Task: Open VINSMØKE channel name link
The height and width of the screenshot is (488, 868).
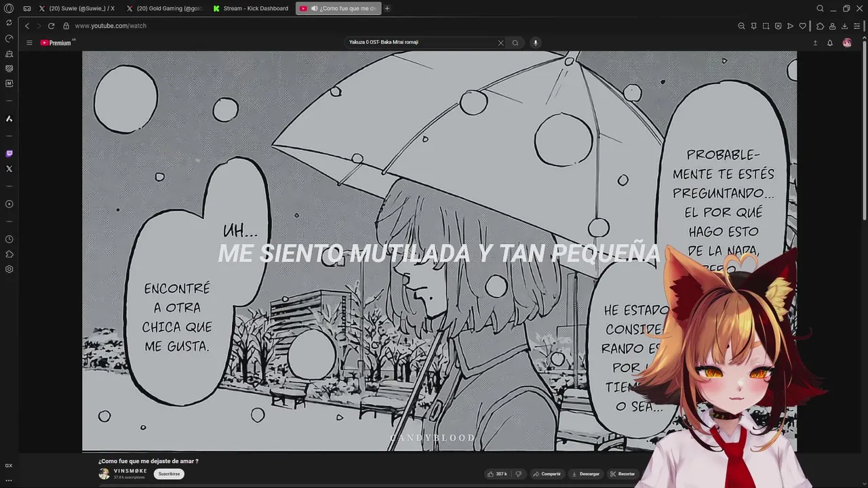Action: pos(130,471)
